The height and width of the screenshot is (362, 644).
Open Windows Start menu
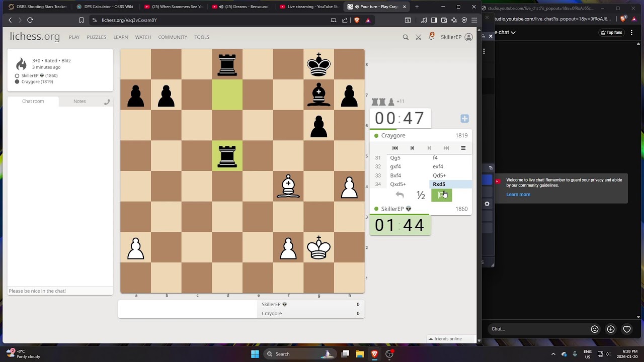255,354
